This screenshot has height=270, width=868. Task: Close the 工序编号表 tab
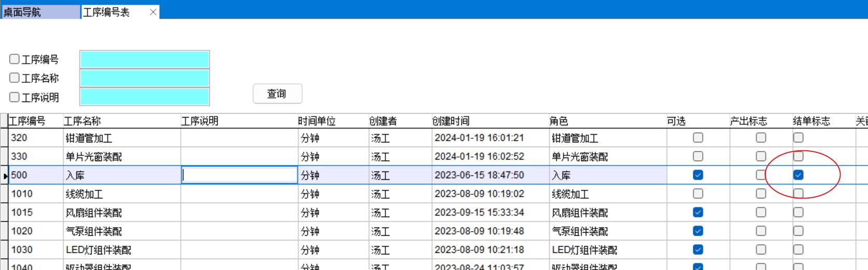[153, 12]
